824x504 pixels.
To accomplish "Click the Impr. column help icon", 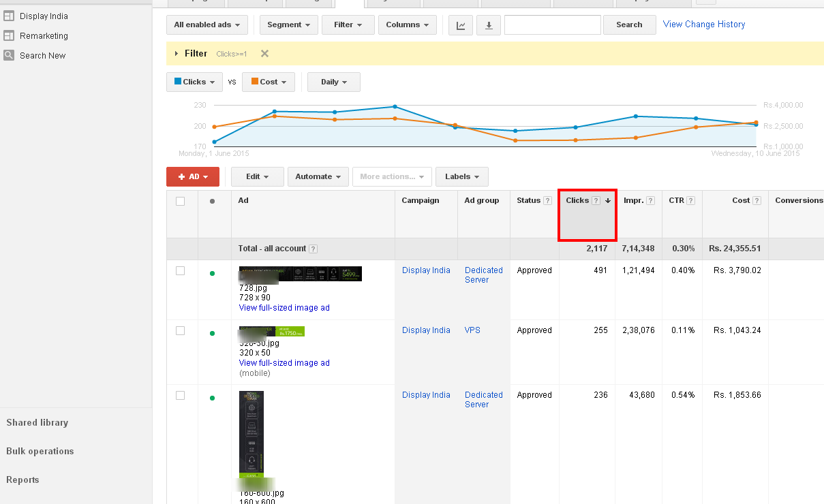I will [650, 201].
